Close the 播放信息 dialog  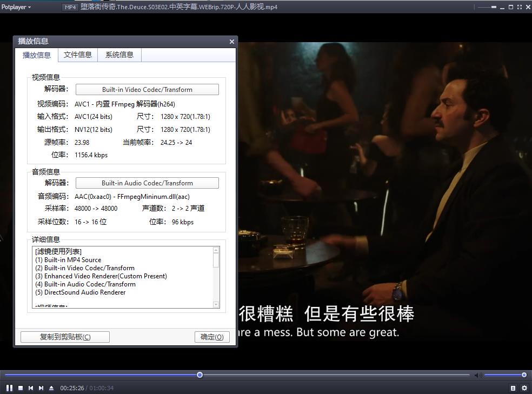pyautogui.click(x=232, y=42)
